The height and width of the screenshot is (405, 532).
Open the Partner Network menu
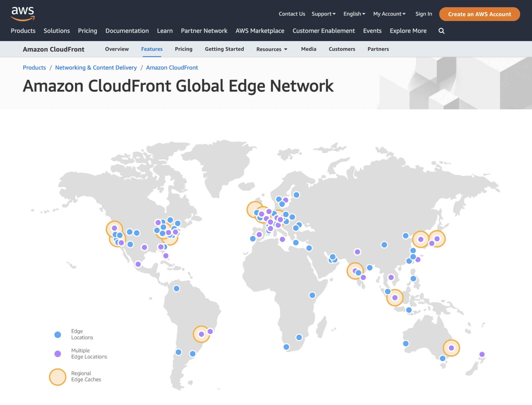(x=204, y=31)
